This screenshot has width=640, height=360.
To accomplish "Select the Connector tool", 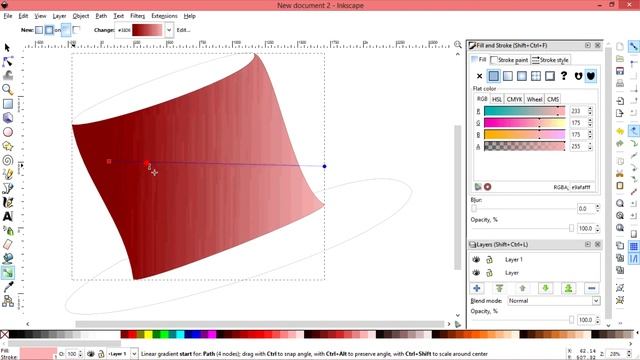I will click(x=7, y=301).
